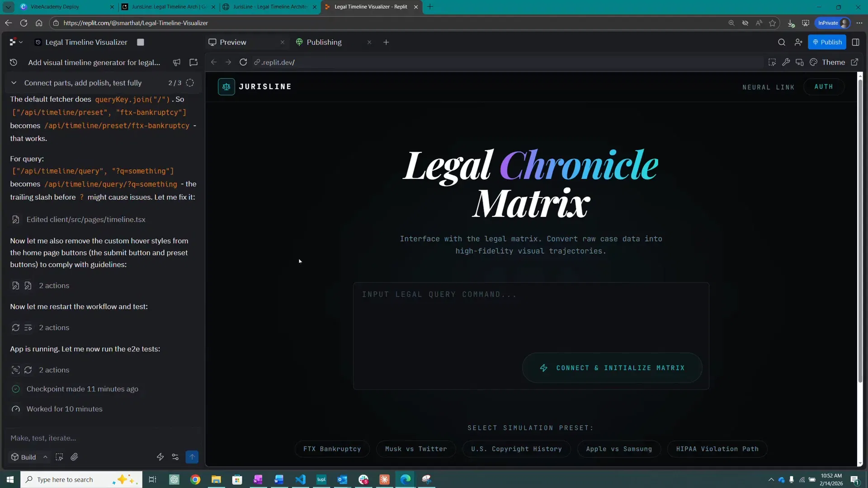The height and width of the screenshot is (488, 868).
Task: Choose the FTX Bankruptcy preset
Action: click(332, 449)
